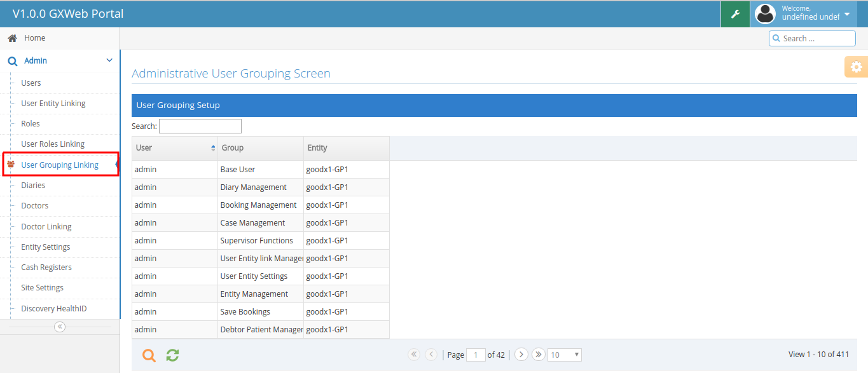Advance to the next page arrow

point(521,355)
